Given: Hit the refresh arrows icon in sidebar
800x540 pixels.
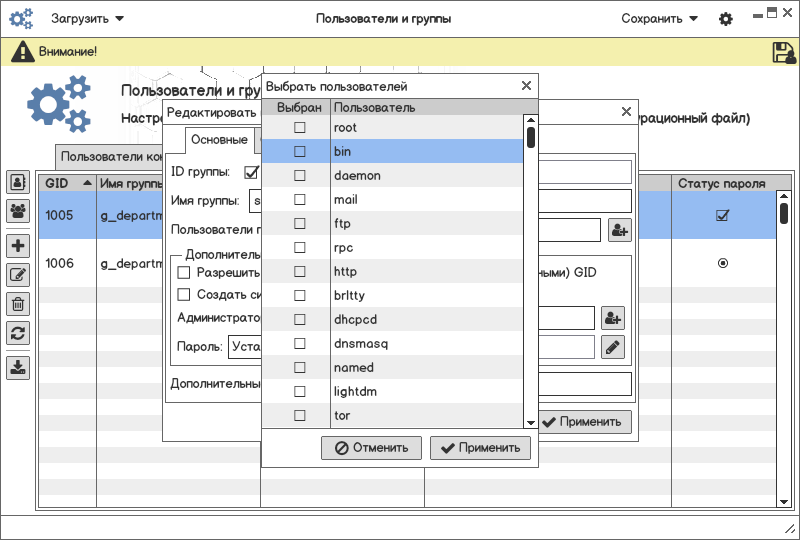Looking at the screenshot, I should coord(18,333).
